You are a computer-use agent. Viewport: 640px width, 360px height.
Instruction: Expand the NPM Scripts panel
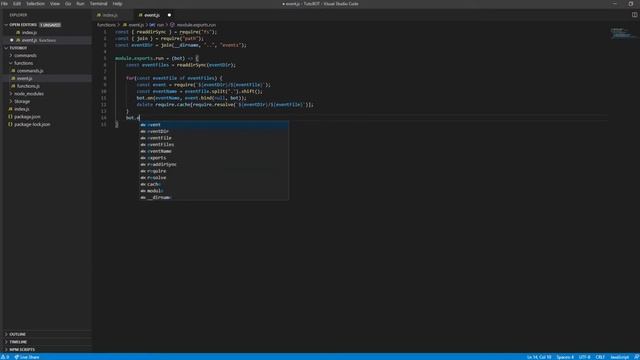coord(22,350)
